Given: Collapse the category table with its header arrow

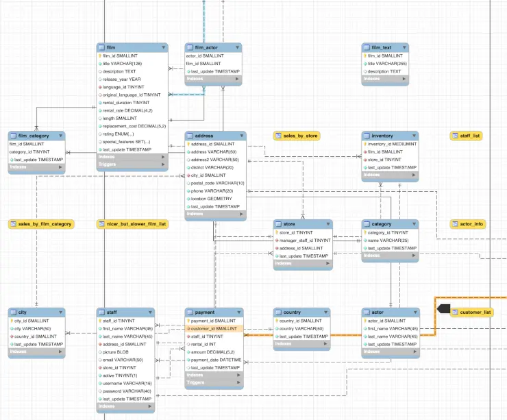Looking at the screenshot, I should click(413, 224).
